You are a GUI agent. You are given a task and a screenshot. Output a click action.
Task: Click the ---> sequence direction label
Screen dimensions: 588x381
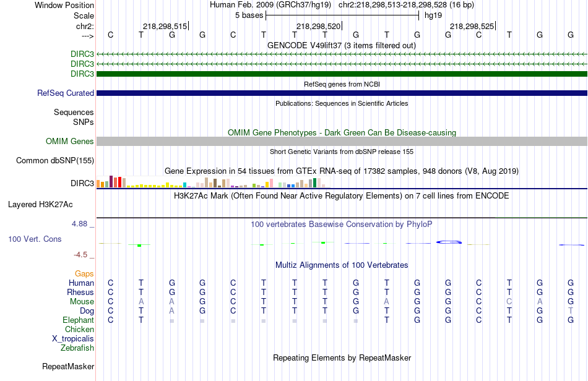(x=87, y=36)
